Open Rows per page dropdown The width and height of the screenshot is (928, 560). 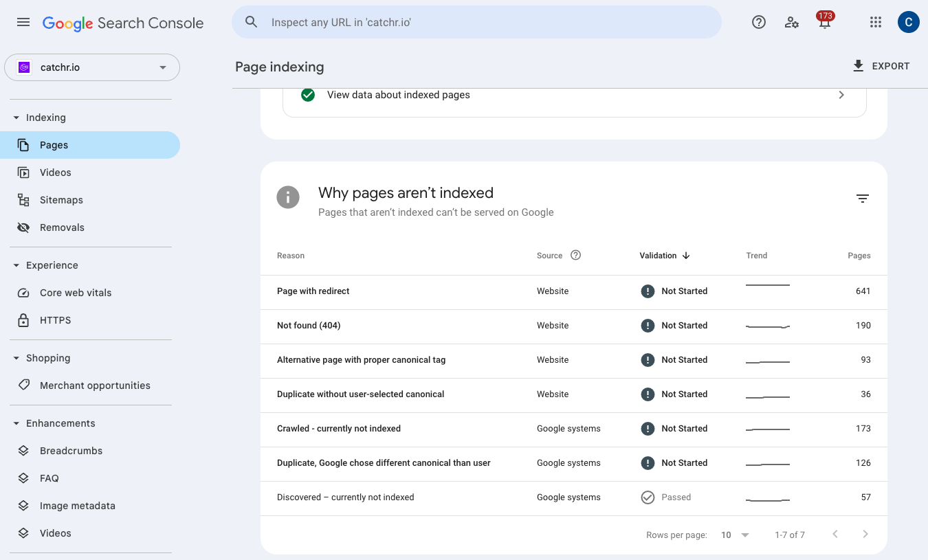(735, 535)
